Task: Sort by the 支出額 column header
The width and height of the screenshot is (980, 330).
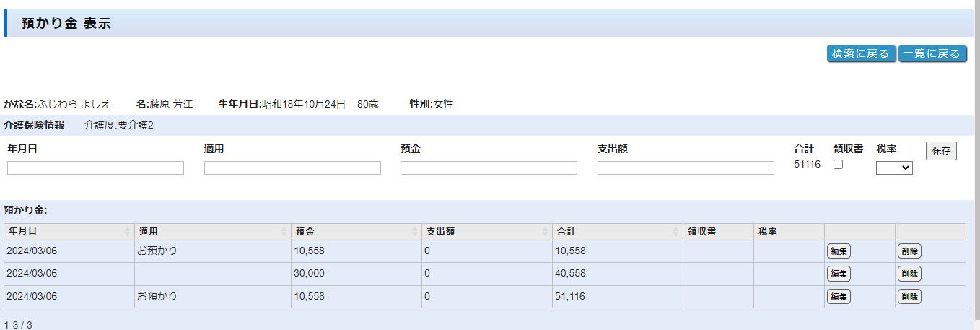Action: pos(486,232)
